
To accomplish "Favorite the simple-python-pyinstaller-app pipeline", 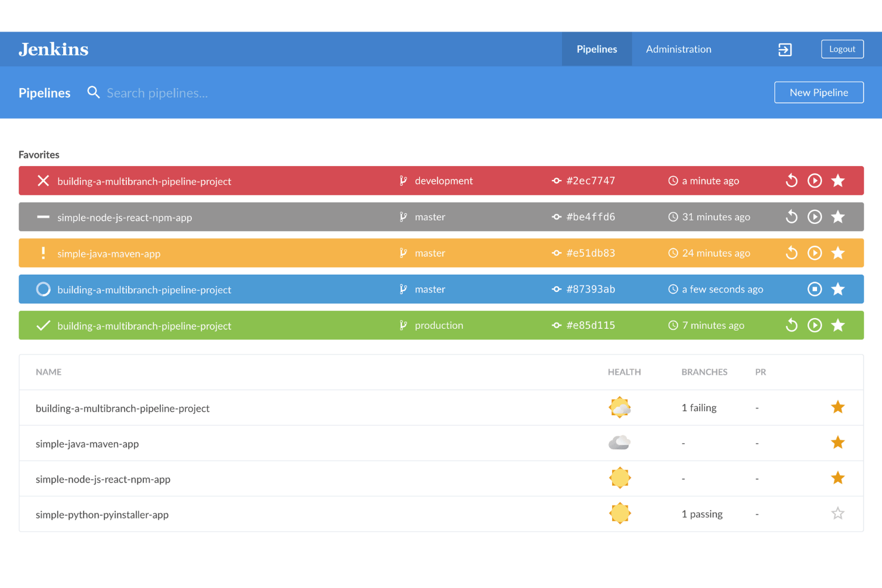I will coord(838,513).
